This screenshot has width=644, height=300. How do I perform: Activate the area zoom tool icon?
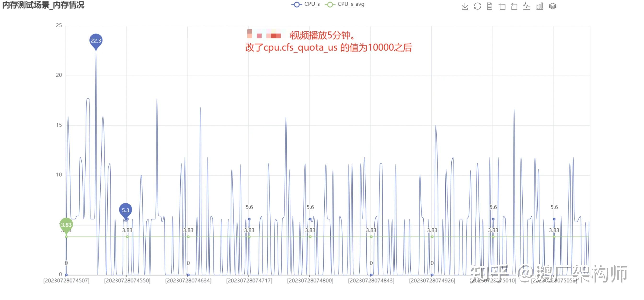point(502,6)
